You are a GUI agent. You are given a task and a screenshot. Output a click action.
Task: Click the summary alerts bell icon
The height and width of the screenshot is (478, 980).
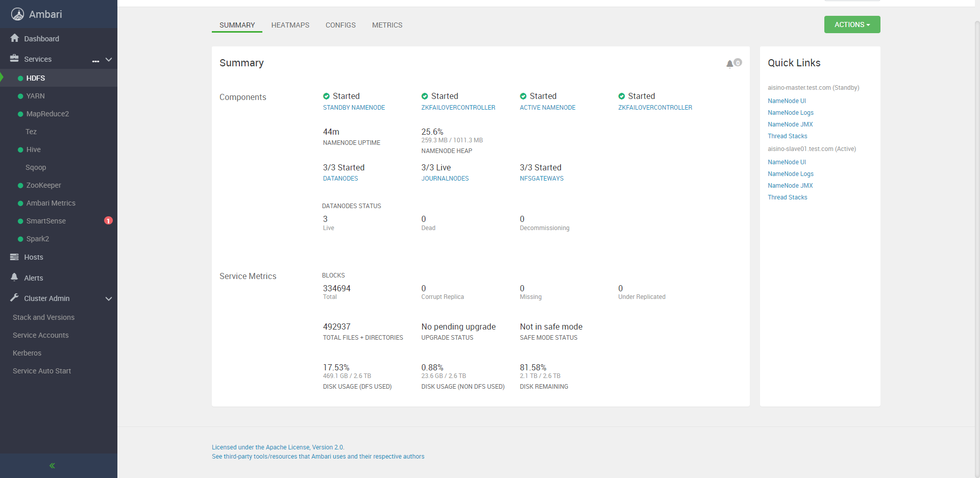(x=730, y=63)
